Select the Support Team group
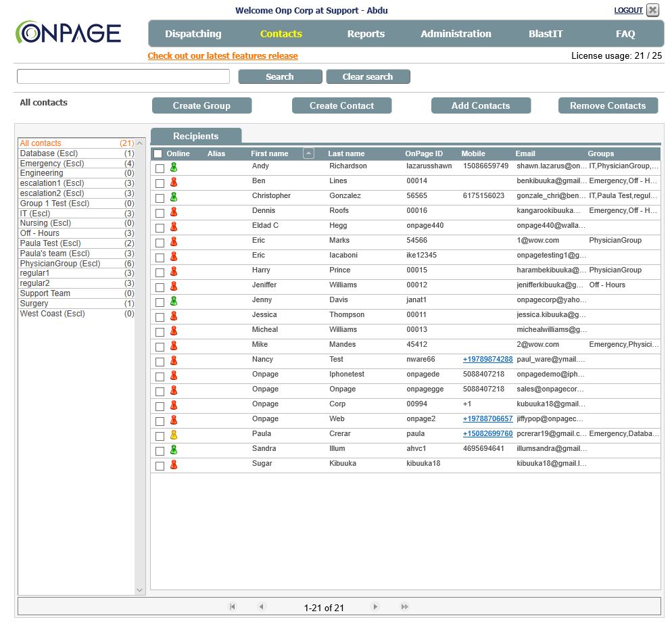Screen dimensions: 672x624 tap(76, 293)
